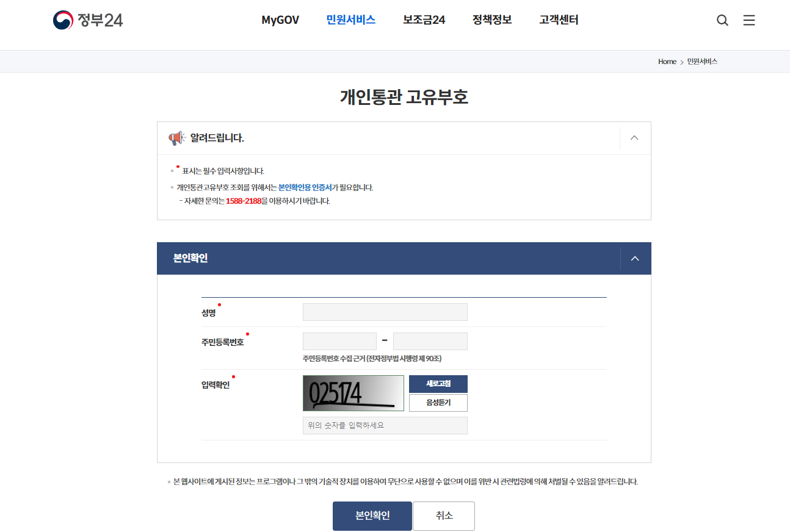Click the 정부24 logo

point(88,20)
